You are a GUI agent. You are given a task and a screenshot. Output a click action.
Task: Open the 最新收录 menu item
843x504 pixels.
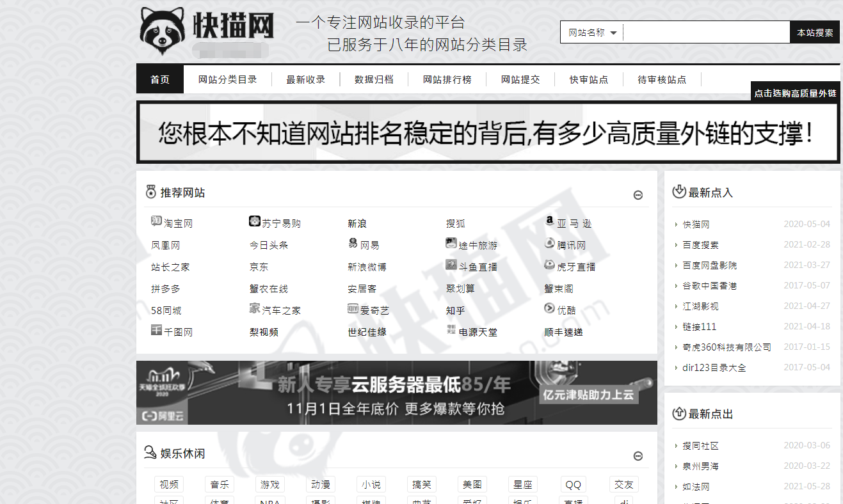(x=306, y=79)
